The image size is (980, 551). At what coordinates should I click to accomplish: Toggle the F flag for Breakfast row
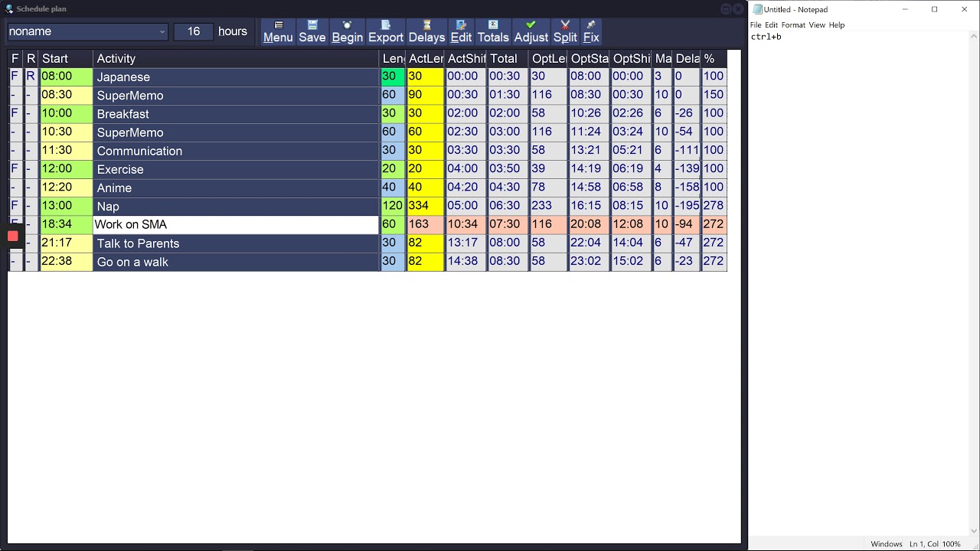15,113
